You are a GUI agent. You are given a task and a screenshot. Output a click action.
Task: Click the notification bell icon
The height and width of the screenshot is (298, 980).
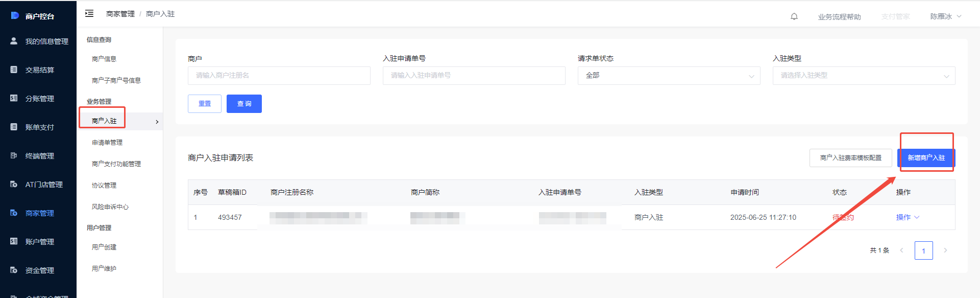tap(794, 16)
